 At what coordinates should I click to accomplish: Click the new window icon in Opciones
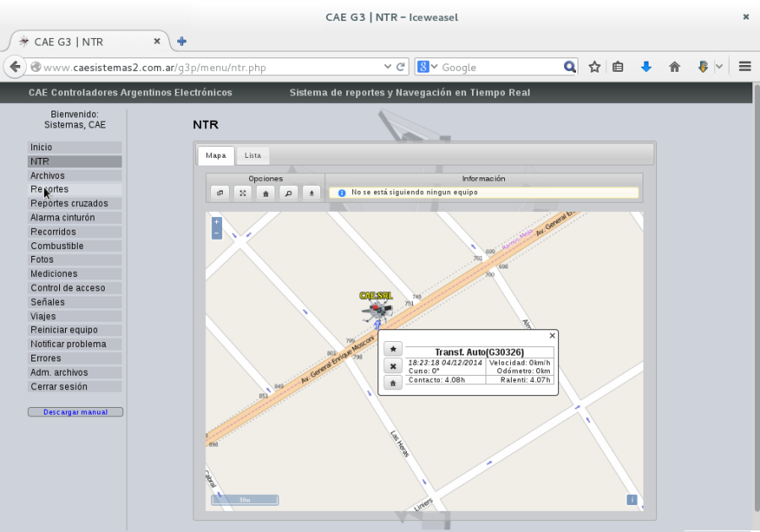coord(220,193)
